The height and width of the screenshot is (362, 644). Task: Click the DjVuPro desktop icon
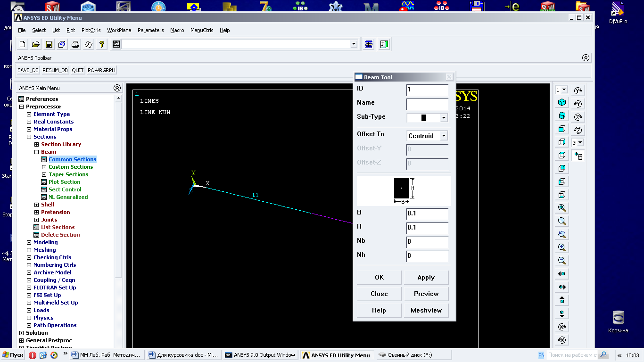[618, 13]
